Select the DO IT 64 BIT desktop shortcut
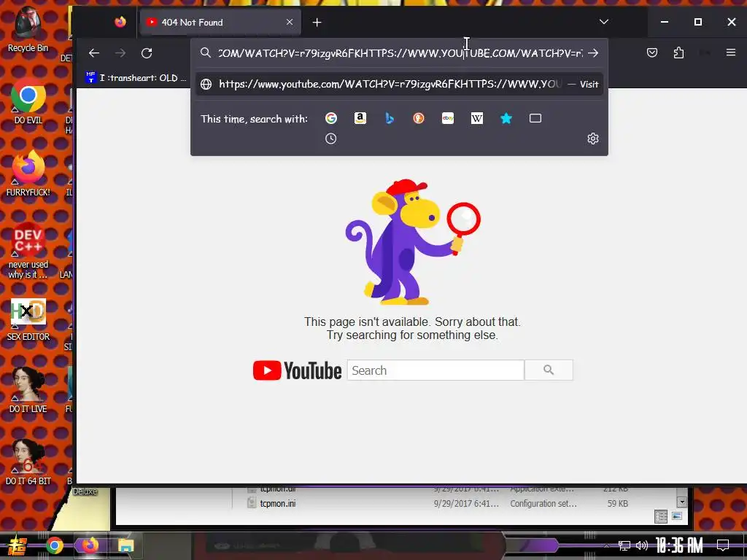This screenshot has width=747, height=560. pyautogui.click(x=28, y=463)
